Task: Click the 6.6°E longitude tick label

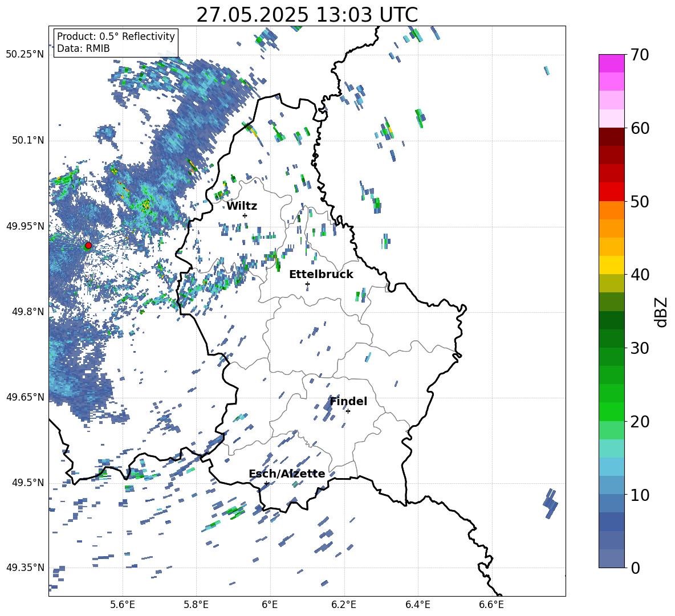Action: (x=491, y=605)
